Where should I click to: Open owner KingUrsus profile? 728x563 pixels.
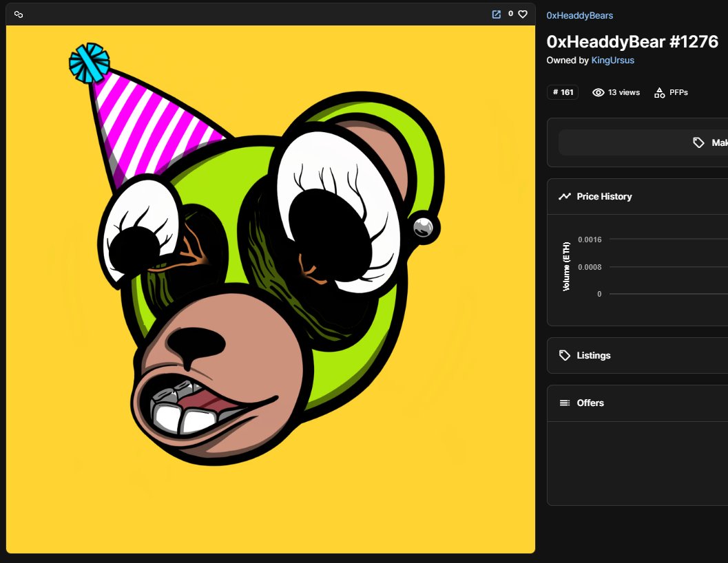(x=612, y=60)
